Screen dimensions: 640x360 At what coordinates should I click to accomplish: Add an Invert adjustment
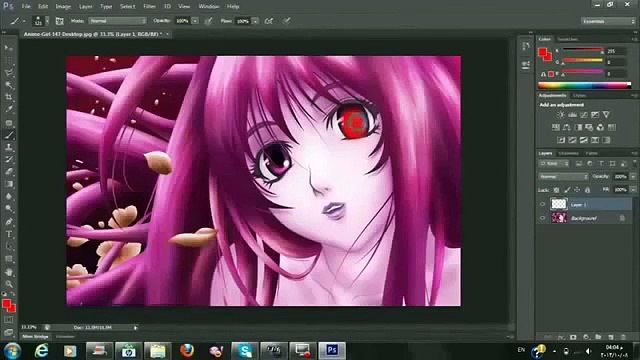tap(561, 140)
